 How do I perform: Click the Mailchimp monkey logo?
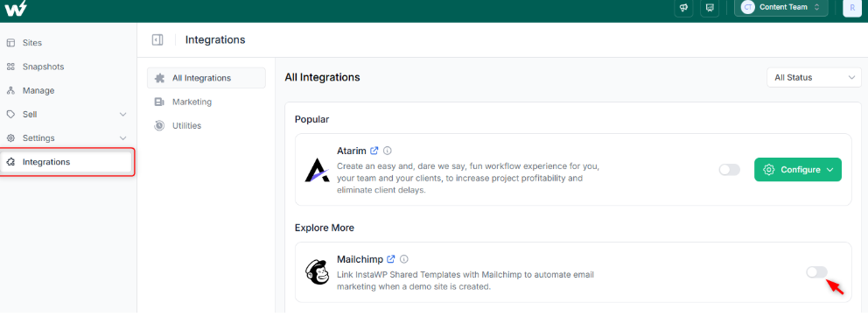(x=318, y=272)
